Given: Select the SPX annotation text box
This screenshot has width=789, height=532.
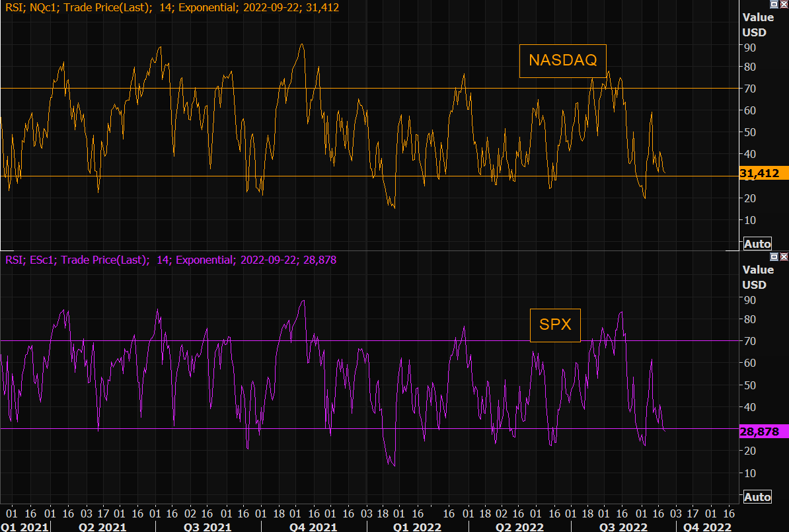Looking at the screenshot, I should pos(555,325).
